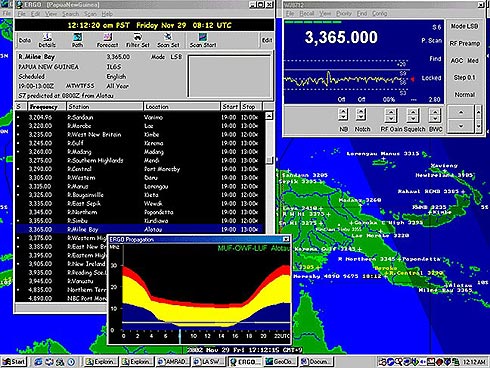The image size is (490, 368).
Task: Open the Forecast toolbar icon
Action: coord(107,41)
